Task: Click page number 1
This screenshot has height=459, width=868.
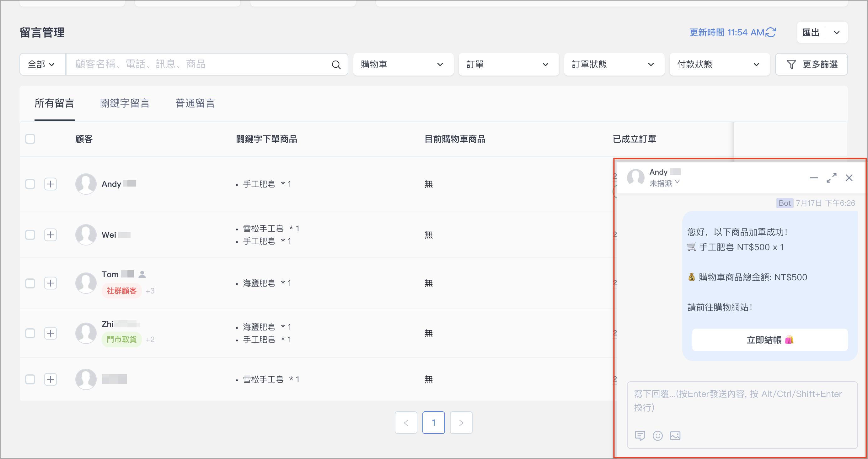Action: point(433,422)
